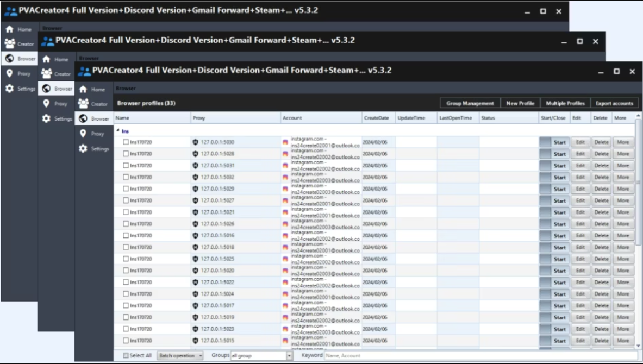Click shield icon beside proxy 127.0.0.1:5031
The height and width of the screenshot is (364, 643).
pyautogui.click(x=195, y=166)
